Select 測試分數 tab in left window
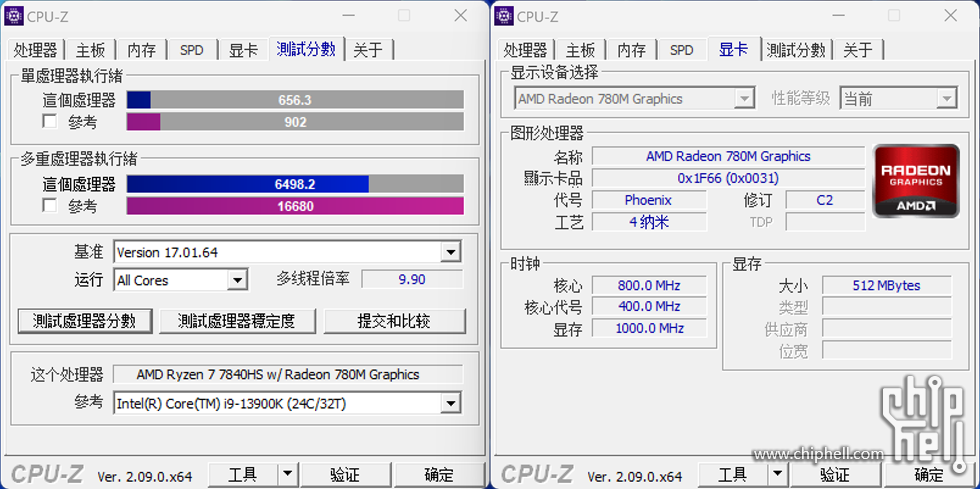 (x=306, y=49)
